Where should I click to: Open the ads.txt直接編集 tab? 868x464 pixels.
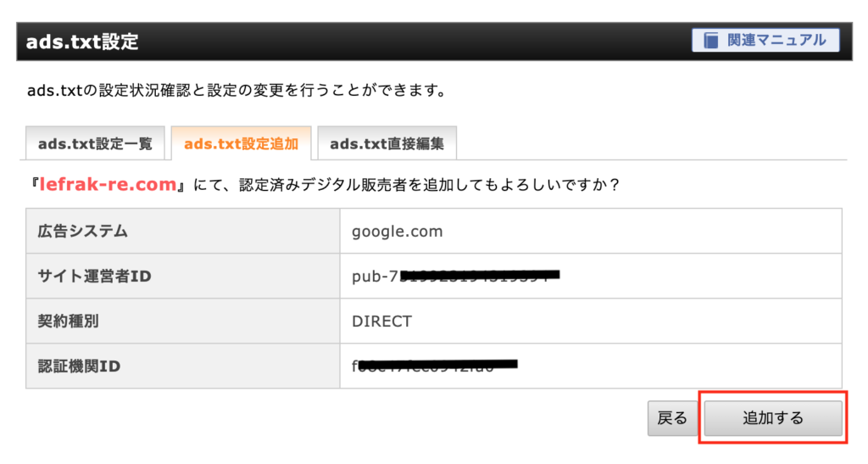[387, 144]
